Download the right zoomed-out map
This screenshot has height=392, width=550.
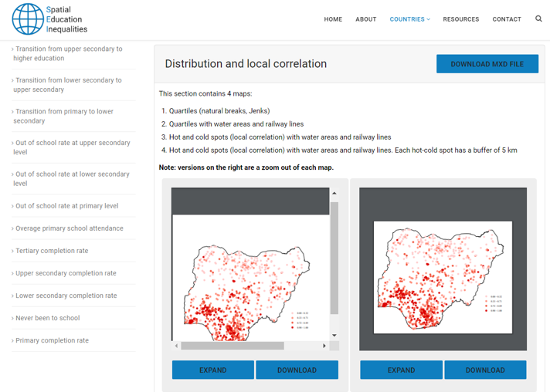(x=485, y=370)
